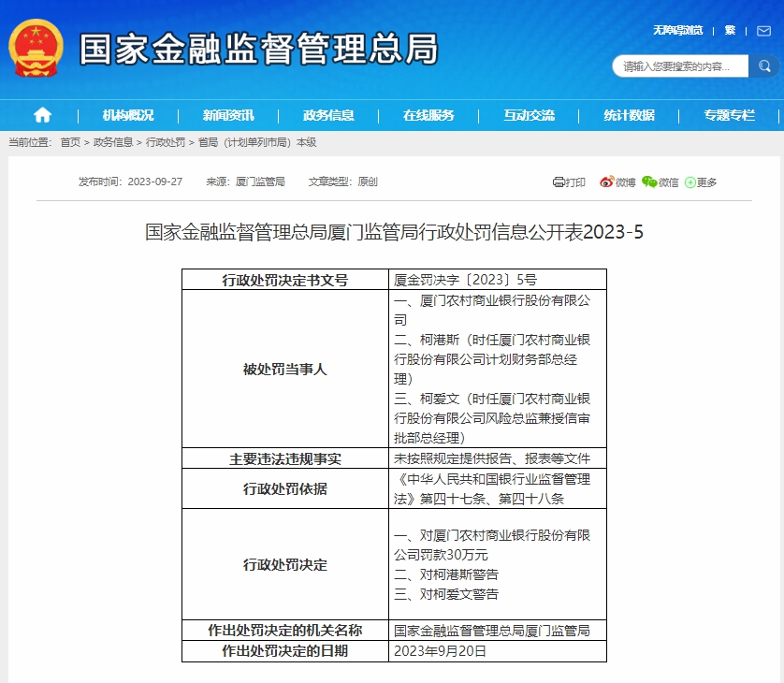Click the search magnifier icon

765,66
